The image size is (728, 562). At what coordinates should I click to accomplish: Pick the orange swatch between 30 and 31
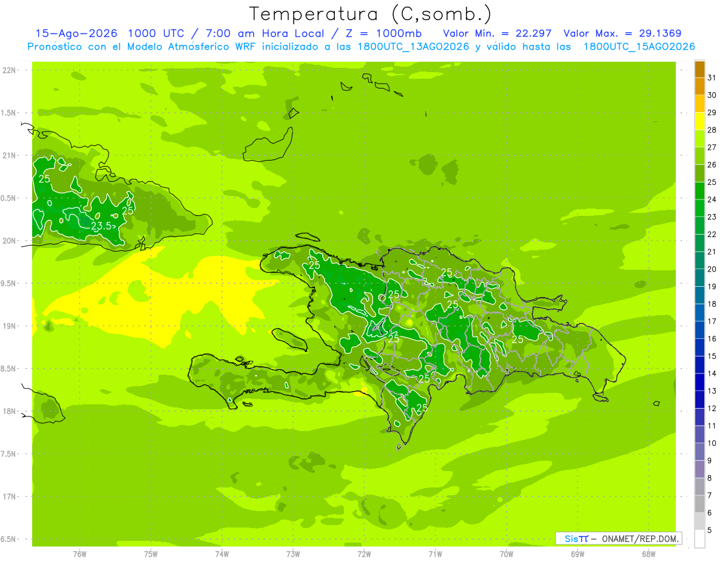point(699,87)
